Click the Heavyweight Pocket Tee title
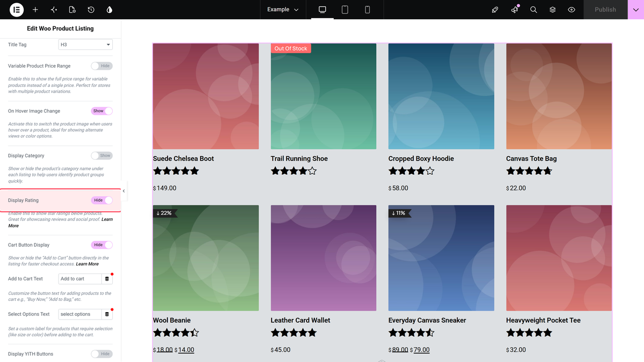 click(x=544, y=320)
